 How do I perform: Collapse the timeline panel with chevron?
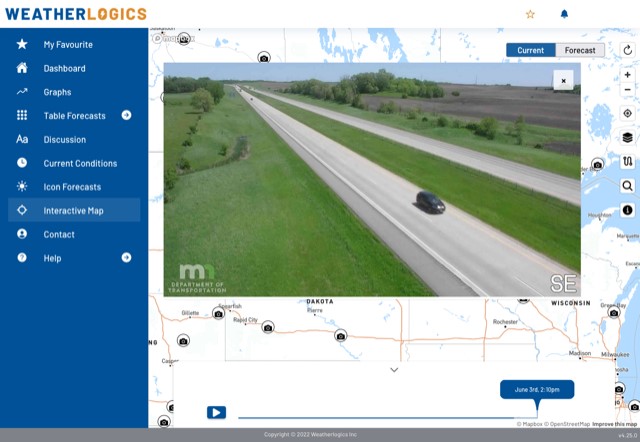394,370
